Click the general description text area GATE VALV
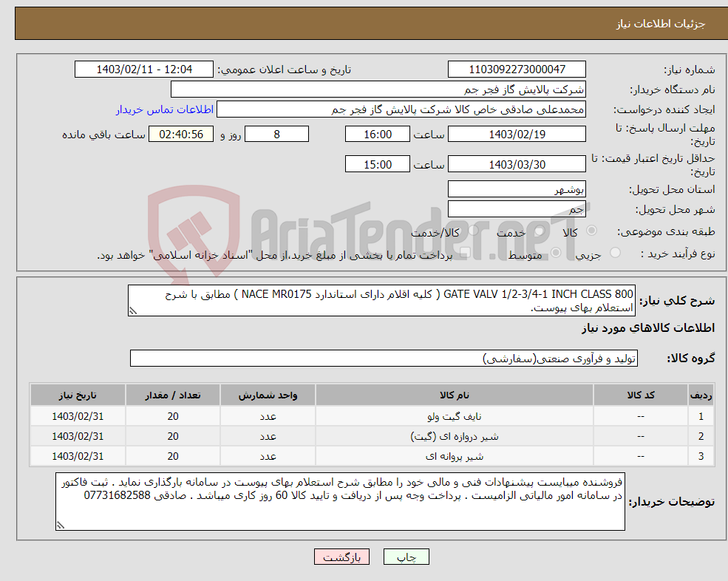Image resolution: width=728 pixels, height=581 pixels. pyautogui.click(x=381, y=301)
